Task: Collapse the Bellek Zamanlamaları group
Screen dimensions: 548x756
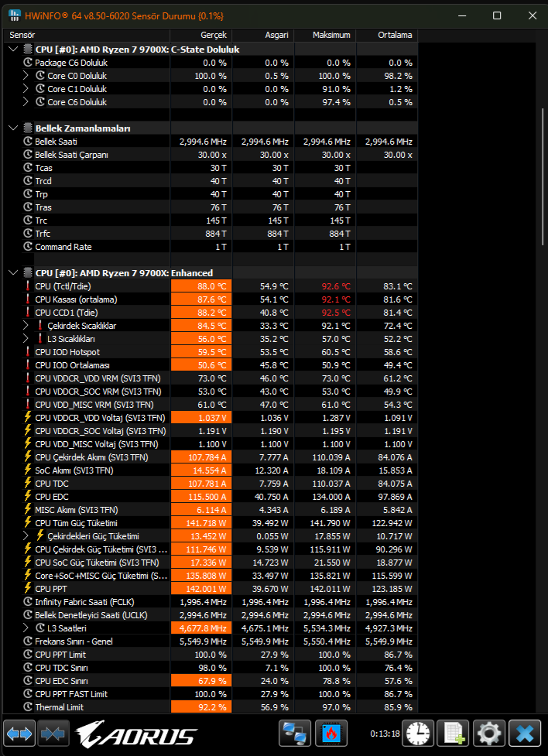Action: click(13, 128)
